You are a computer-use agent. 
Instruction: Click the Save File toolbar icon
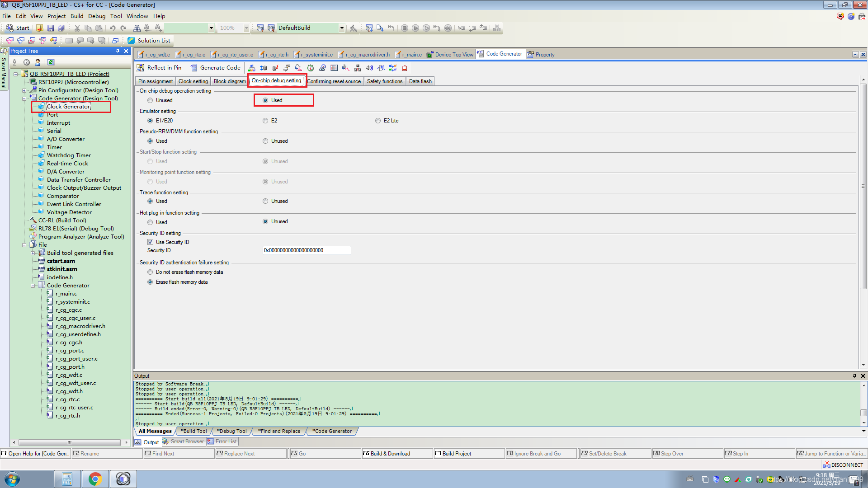click(x=50, y=28)
